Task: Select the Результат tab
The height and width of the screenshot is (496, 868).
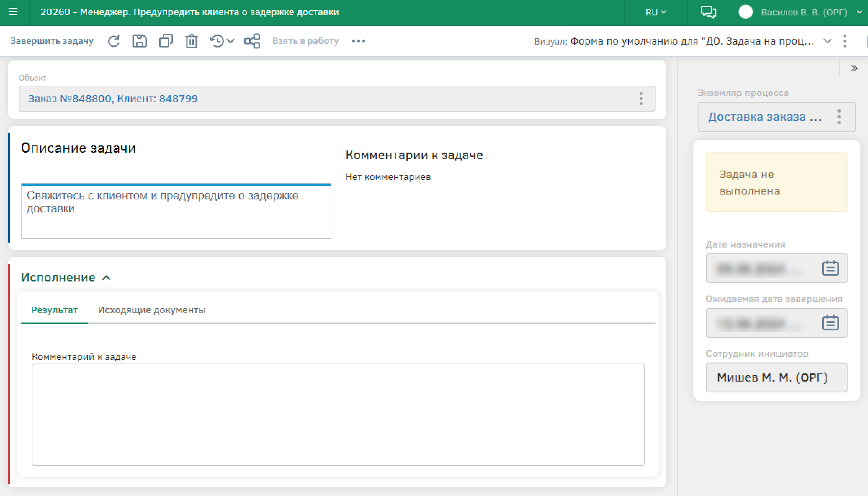Action: [54, 310]
